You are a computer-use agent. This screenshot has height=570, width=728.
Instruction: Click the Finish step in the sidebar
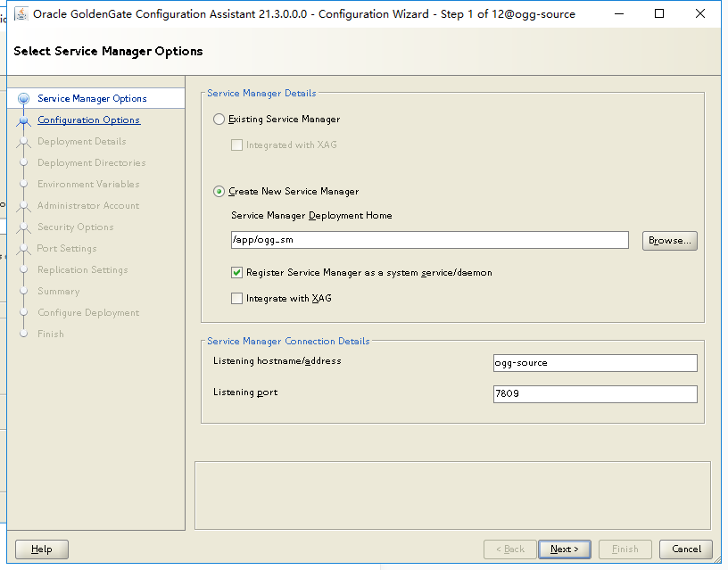pos(51,334)
